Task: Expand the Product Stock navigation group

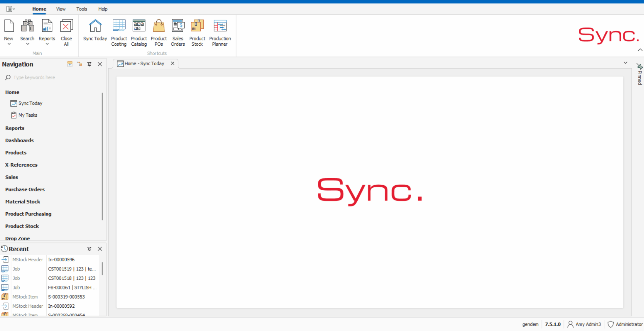Action: [22, 226]
